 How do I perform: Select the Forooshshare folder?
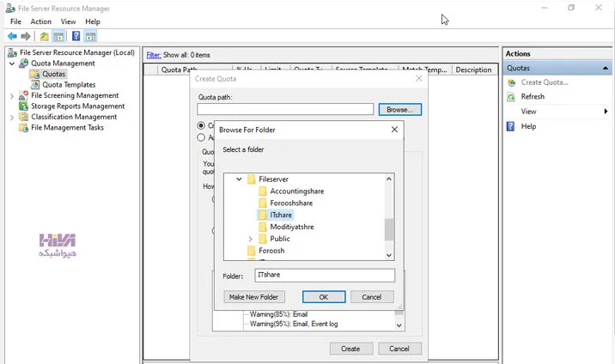click(x=291, y=203)
